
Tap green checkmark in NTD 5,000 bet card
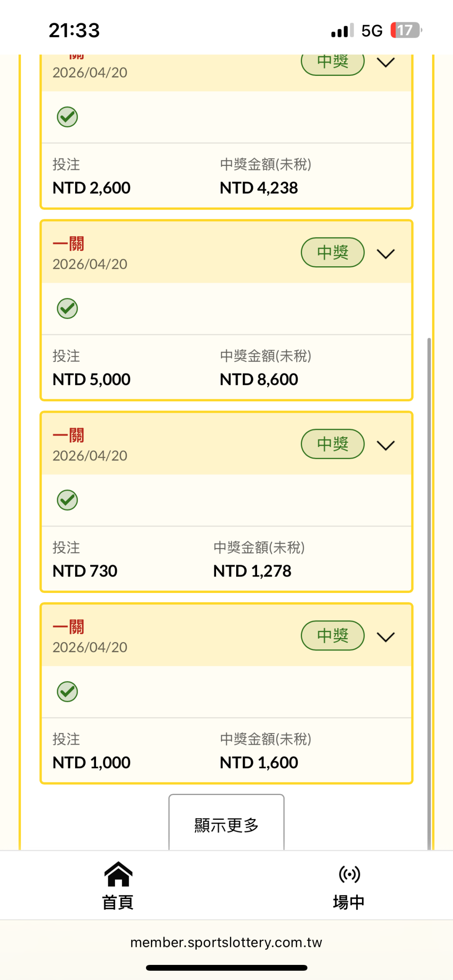coord(67,309)
